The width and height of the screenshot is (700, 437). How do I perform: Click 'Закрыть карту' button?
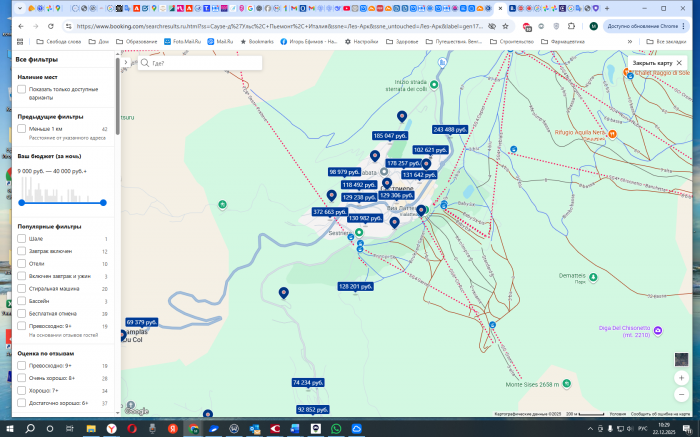coord(658,63)
